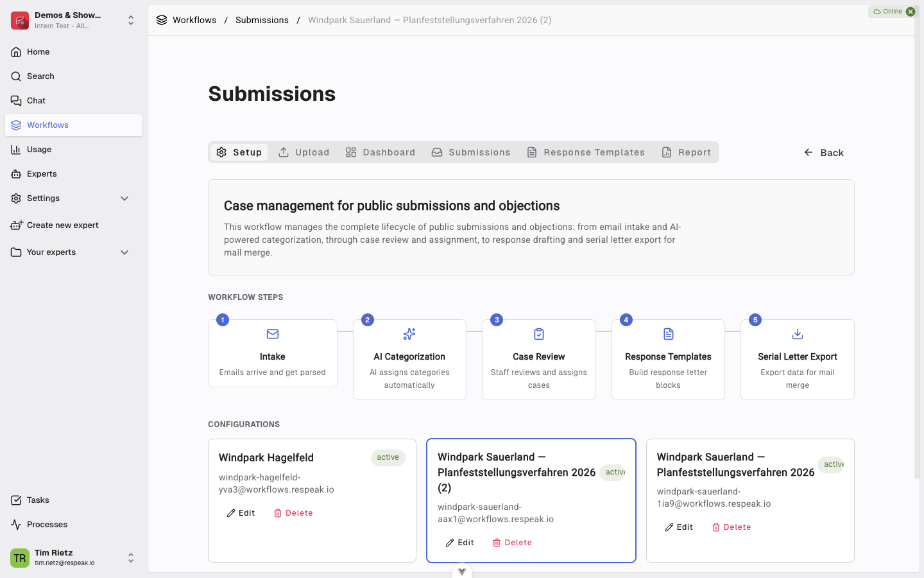Click the trash icon for Windpark Hagelfeld

click(278, 513)
